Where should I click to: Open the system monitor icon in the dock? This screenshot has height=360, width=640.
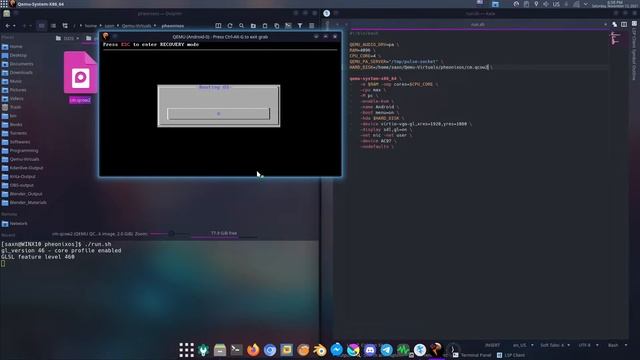[x=403, y=350]
